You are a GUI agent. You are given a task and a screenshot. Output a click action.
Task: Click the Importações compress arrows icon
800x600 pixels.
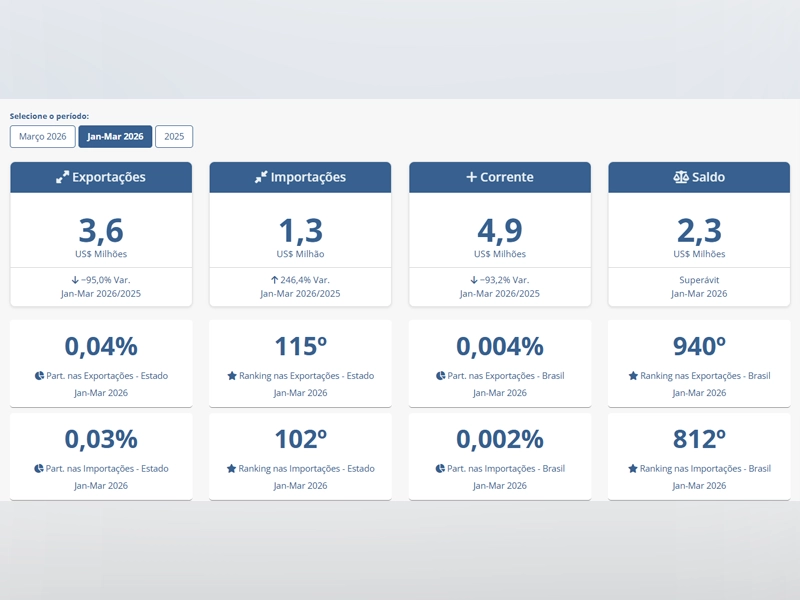(x=261, y=177)
